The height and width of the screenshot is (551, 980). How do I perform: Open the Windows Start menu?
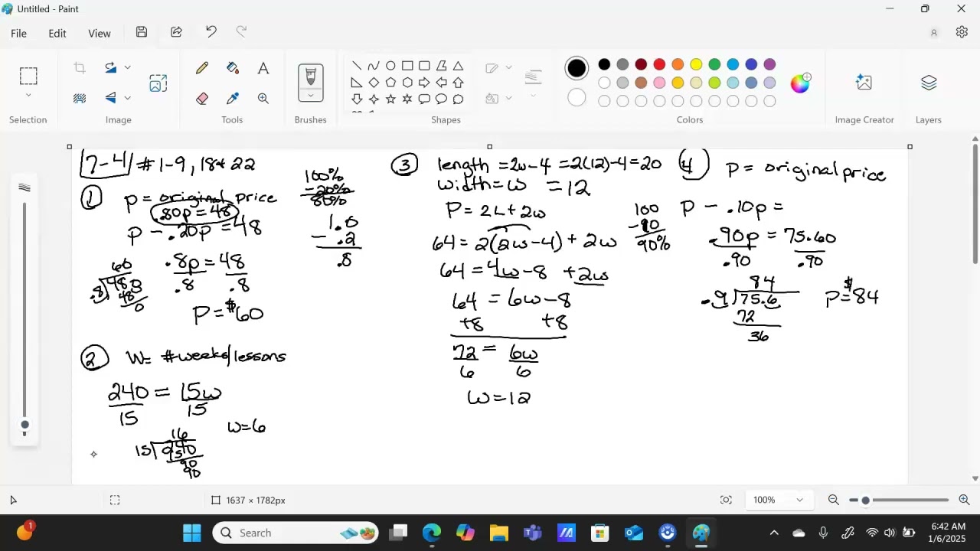tap(192, 533)
